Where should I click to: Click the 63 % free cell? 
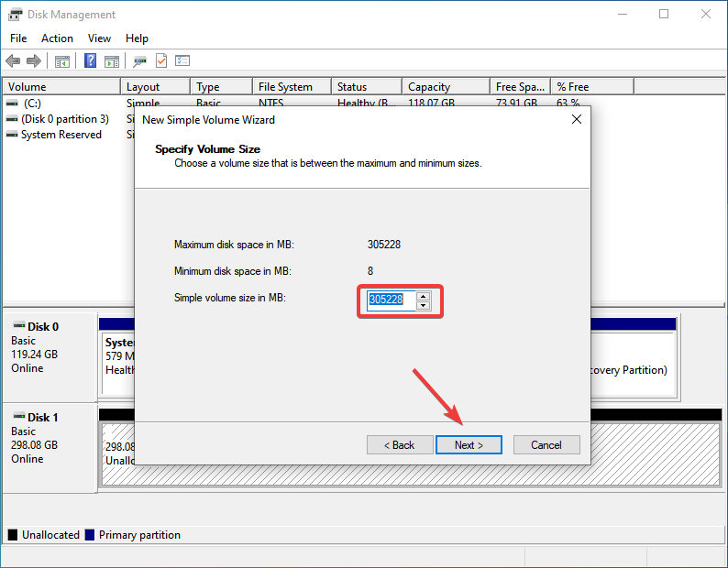pyautogui.click(x=568, y=103)
